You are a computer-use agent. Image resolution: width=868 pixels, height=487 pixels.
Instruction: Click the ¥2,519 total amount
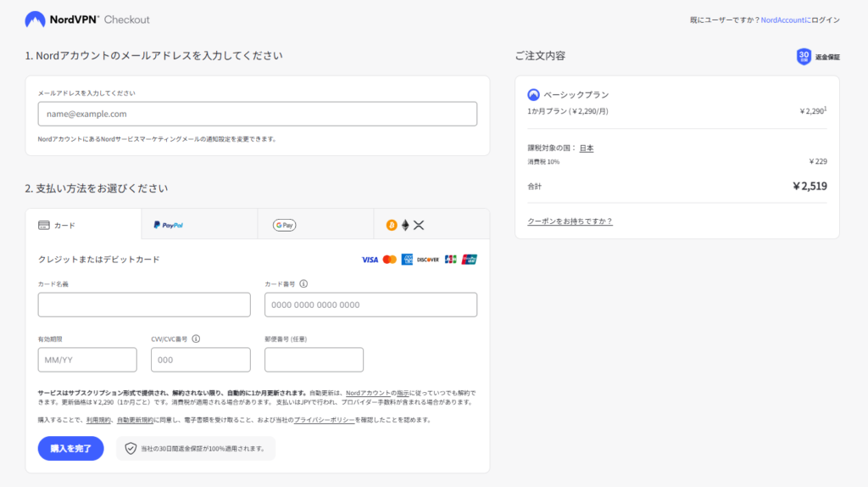[810, 186]
